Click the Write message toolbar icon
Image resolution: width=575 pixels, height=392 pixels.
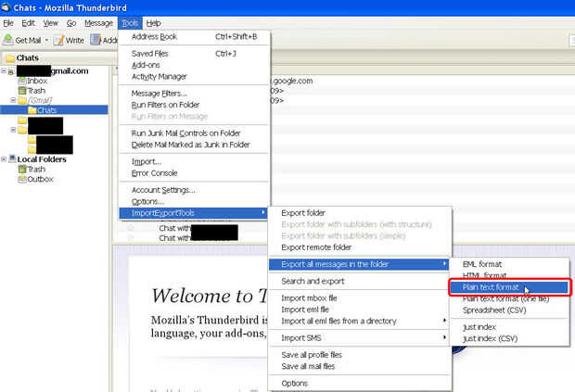point(58,40)
